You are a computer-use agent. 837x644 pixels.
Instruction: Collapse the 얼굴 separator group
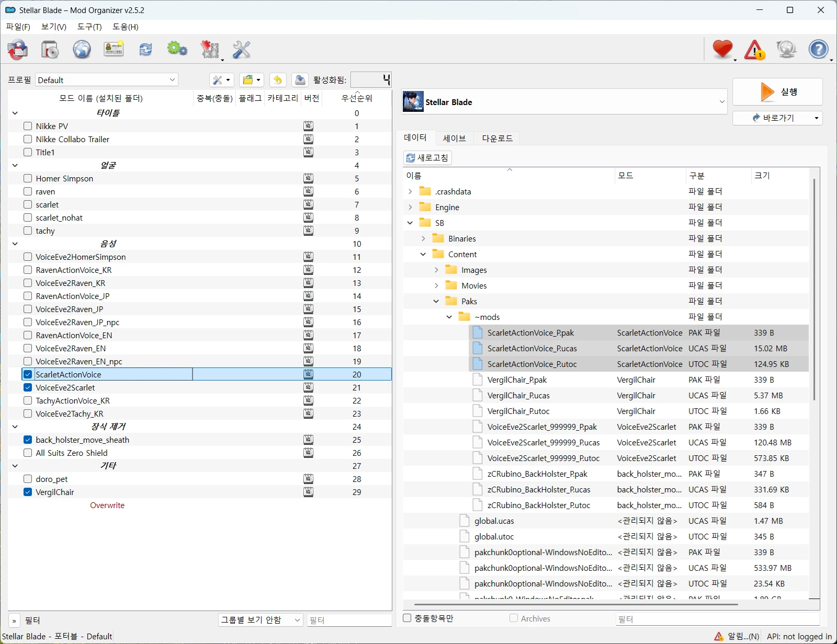point(15,165)
